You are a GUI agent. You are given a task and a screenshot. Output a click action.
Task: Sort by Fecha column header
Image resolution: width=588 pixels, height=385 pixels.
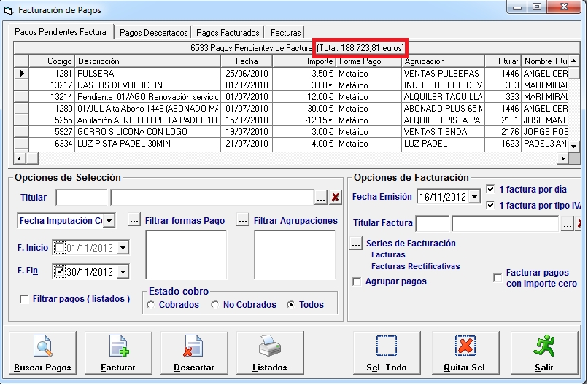tap(247, 61)
